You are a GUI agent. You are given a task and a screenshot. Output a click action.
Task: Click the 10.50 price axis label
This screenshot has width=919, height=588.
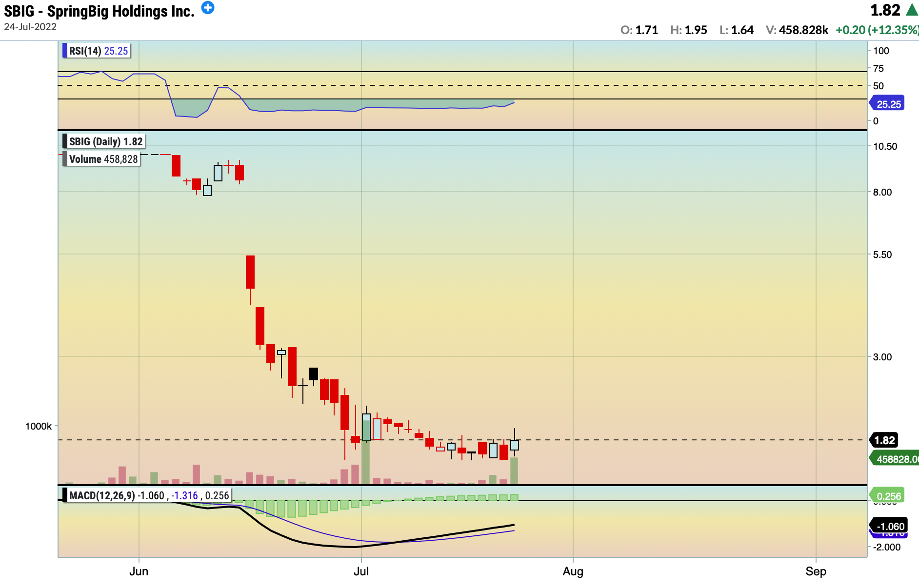[885, 146]
